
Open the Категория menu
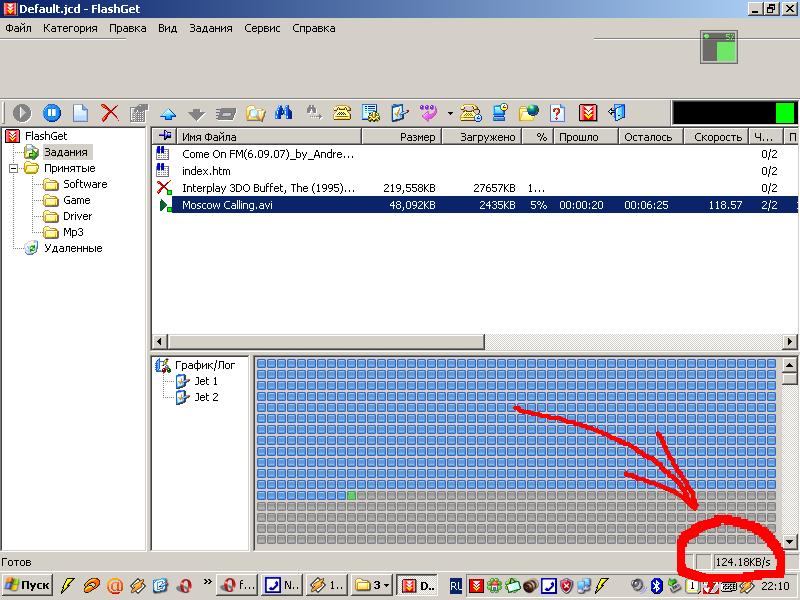pos(70,28)
